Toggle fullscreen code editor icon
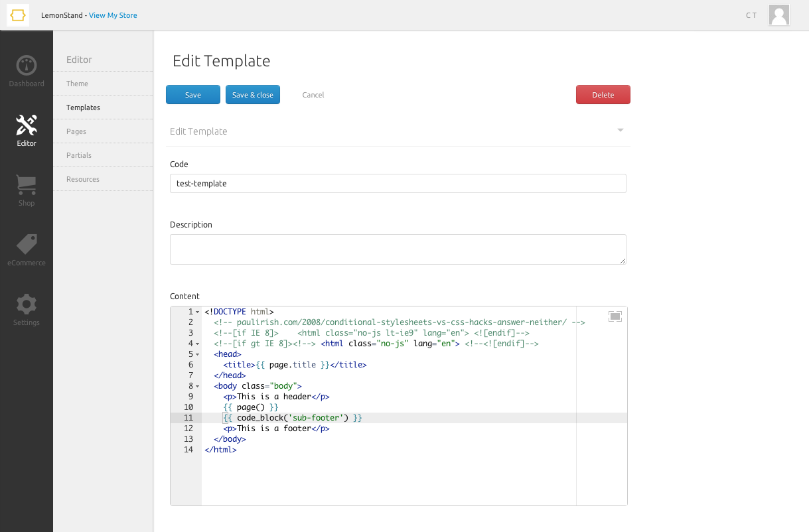Image resolution: width=809 pixels, height=532 pixels. click(x=615, y=317)
